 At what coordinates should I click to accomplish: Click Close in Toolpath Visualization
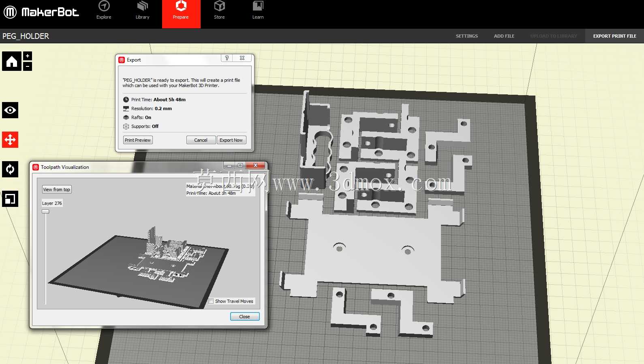click(245, 317)
